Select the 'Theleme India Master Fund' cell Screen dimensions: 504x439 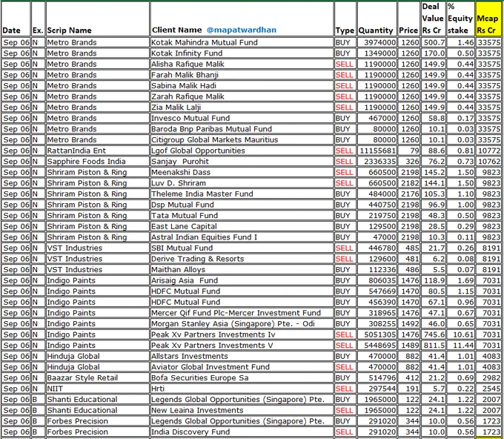[x=242, y=194]
